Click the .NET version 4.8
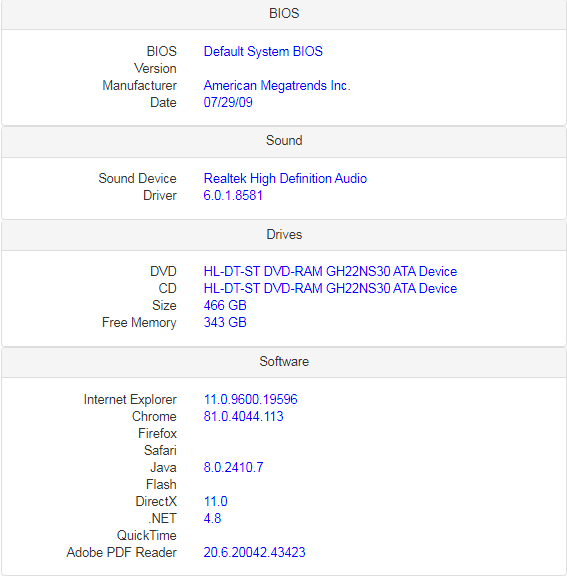The height and width of the screenshot is (576, 567). click(x=212, y=519)
